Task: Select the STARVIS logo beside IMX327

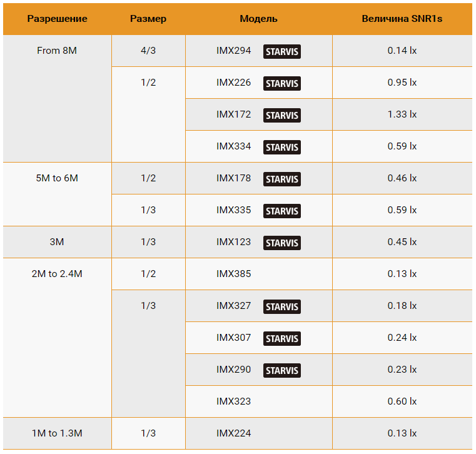Action: 281,306
